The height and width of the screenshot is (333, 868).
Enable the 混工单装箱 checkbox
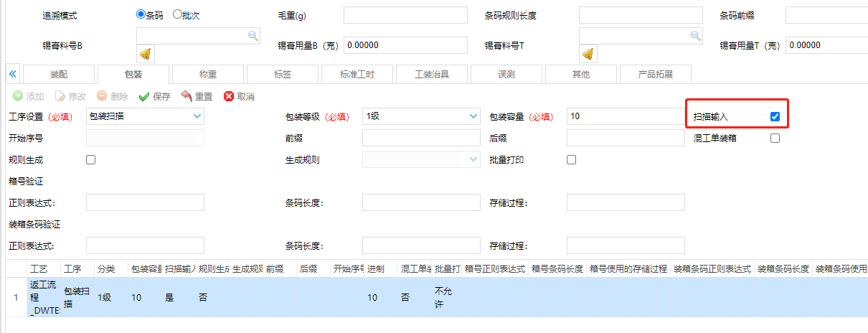tap(775, 139)
